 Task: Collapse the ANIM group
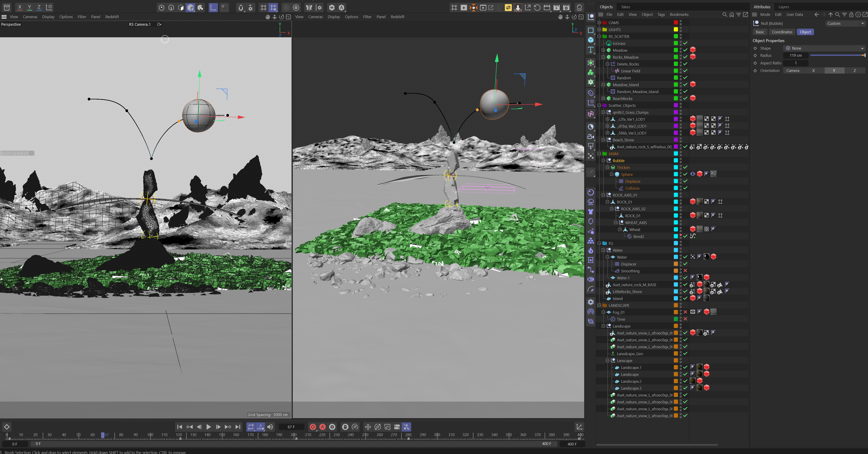click(599, 154)
